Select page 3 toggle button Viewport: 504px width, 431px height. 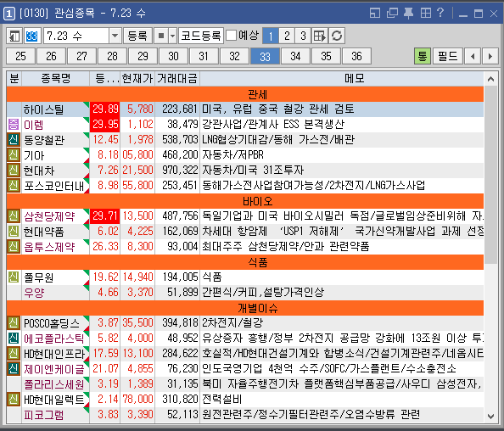coord(303,36)
